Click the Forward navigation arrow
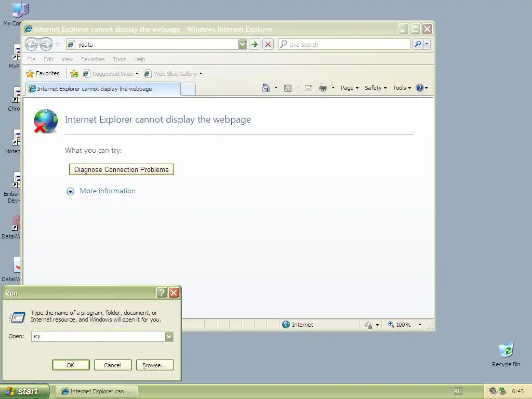This screenshot has height=399, width=532. pyautogui.click(x=46, y=45)
